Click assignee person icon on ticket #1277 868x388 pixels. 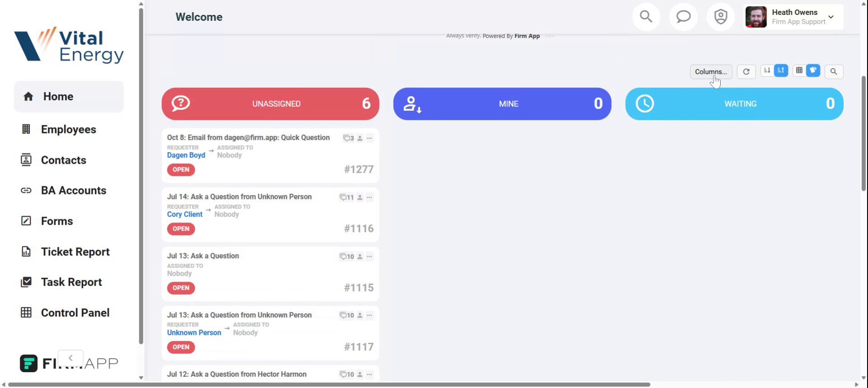pyautogui.click(x=360, y=138)
